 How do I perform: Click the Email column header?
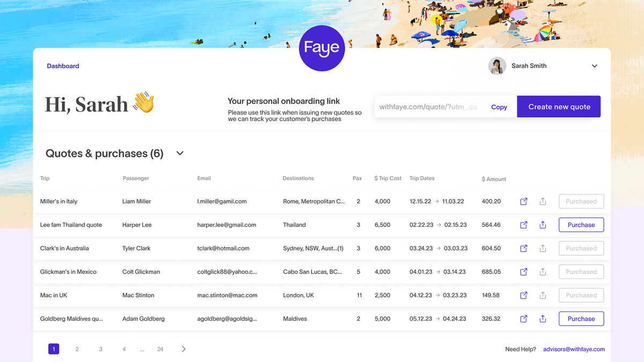(x=204, y=178)
